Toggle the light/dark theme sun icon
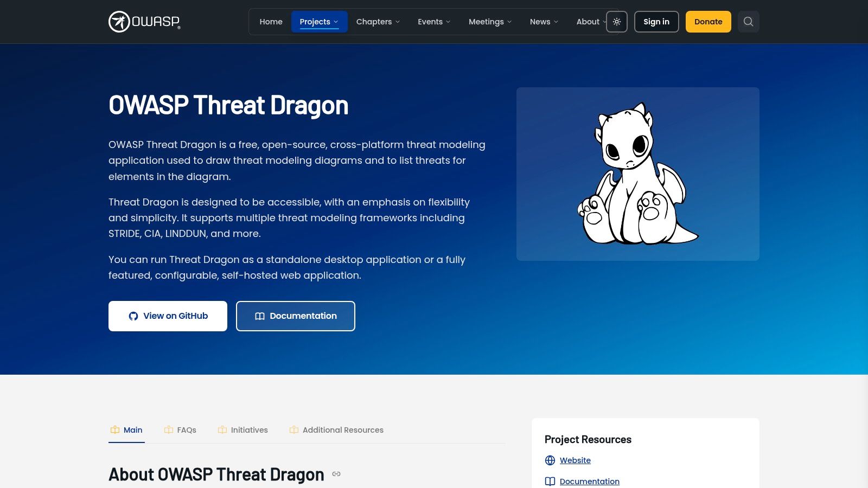Viewport: 868px width, 488px height. (x=617, y=22)
